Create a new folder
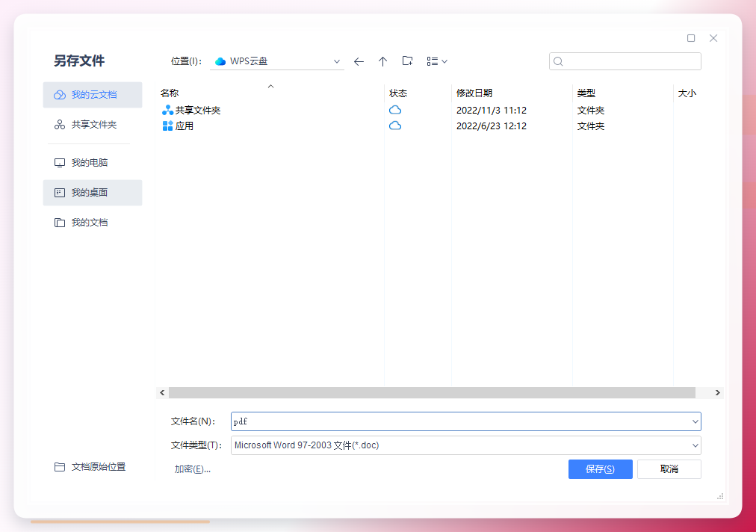The image size is (756, 532). pos(407,61)
